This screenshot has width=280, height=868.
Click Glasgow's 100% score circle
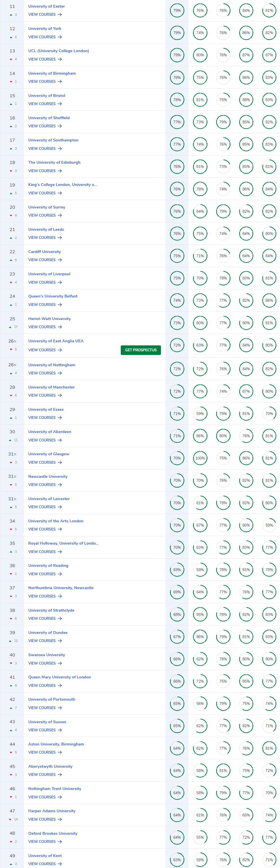(200, 458)
